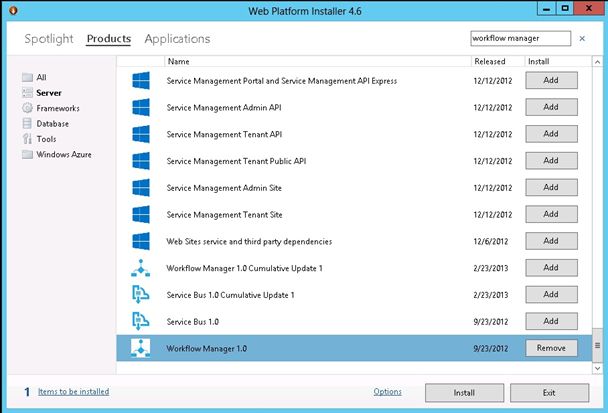The width and height of the screenshot is (608, 413).
Task: Click the Service Management Portal Windows logo icon
Action: pyautogui.click(x=141, y=81)
